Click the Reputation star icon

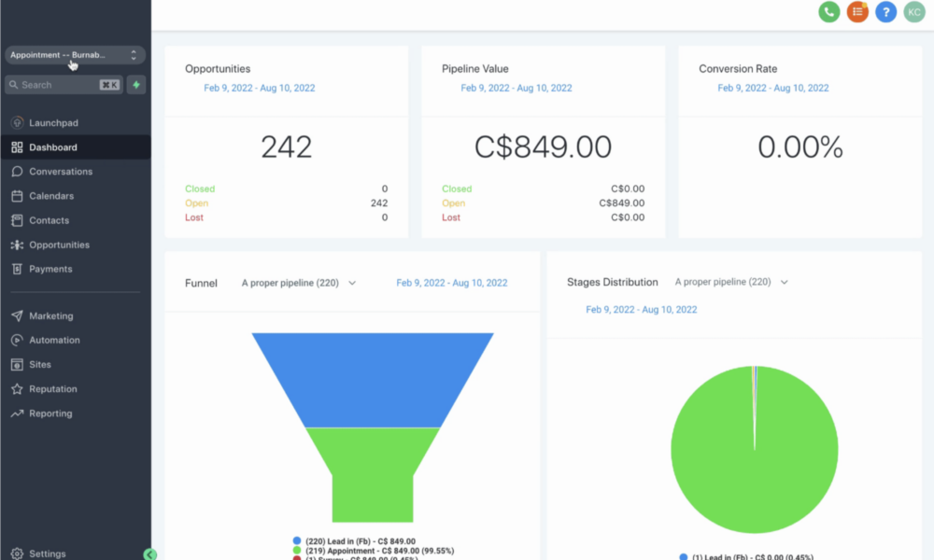[17, 389]
